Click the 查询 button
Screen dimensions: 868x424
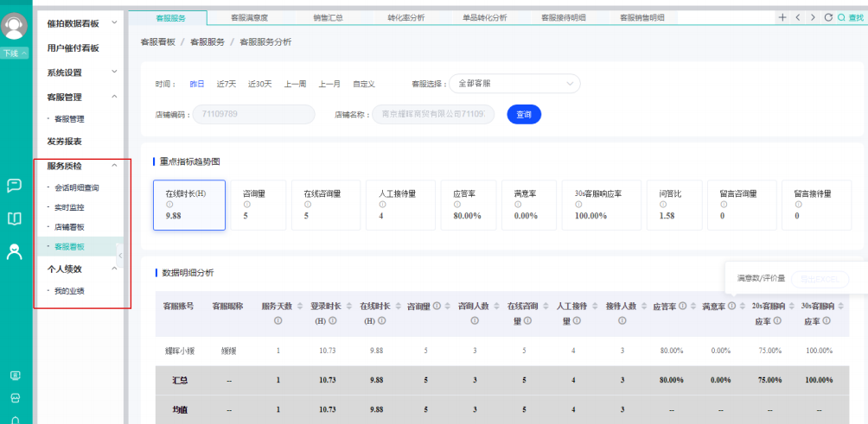tap(524, 115)
